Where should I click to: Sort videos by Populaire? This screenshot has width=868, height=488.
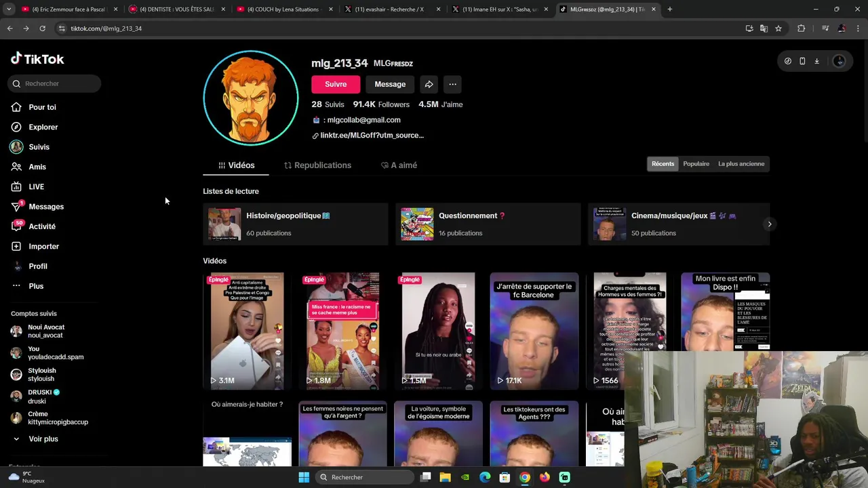tap(696, 164)
